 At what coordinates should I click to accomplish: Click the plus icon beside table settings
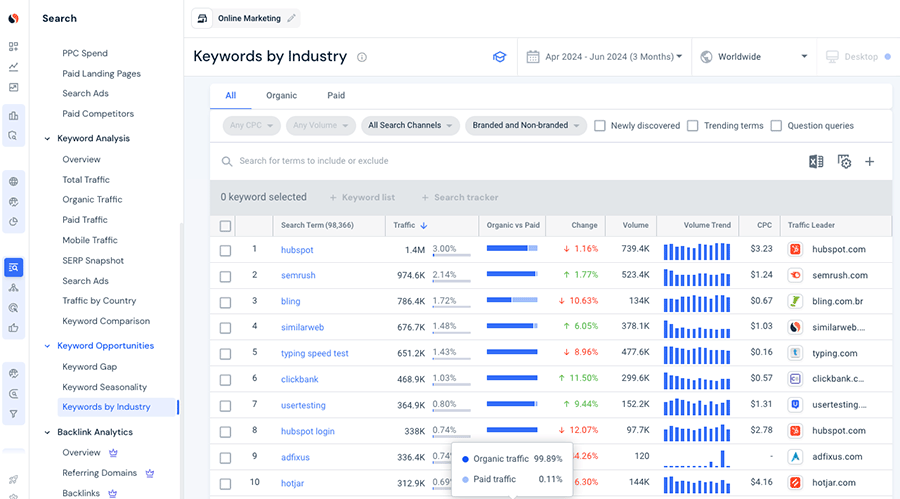(x=870, y=162)
